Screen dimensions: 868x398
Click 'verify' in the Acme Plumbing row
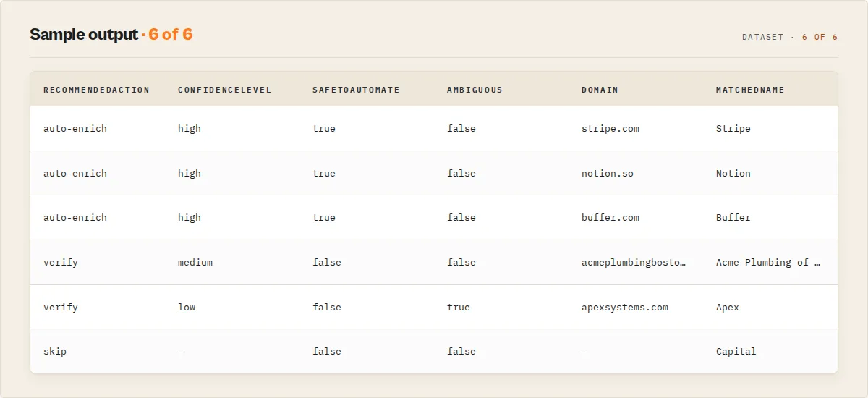click(61, 262)
